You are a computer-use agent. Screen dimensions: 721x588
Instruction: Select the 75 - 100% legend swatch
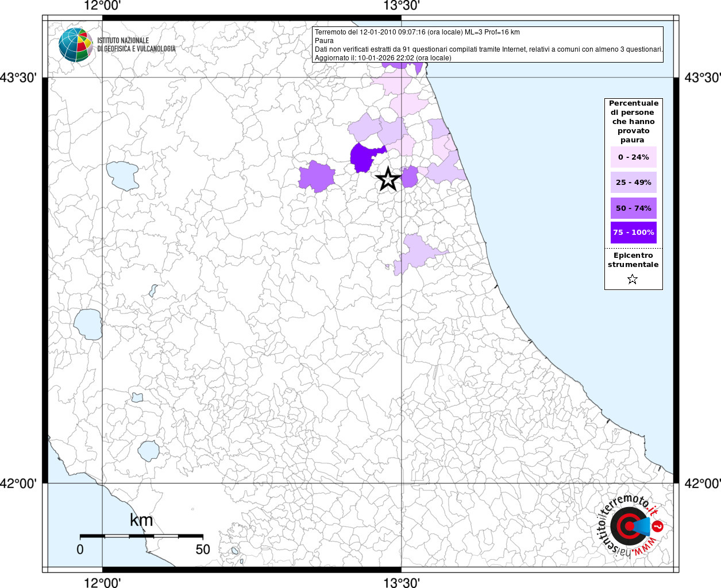[633, 233]
